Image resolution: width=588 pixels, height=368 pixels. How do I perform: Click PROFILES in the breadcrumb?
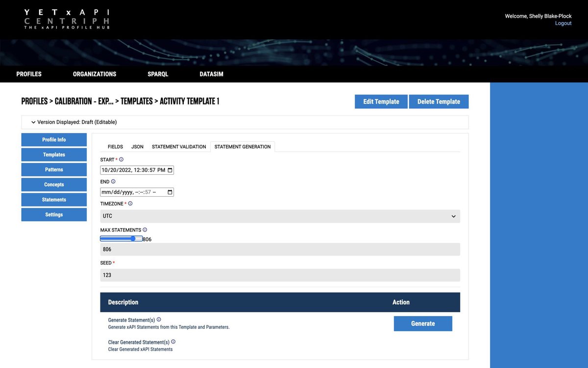(34, 102)
